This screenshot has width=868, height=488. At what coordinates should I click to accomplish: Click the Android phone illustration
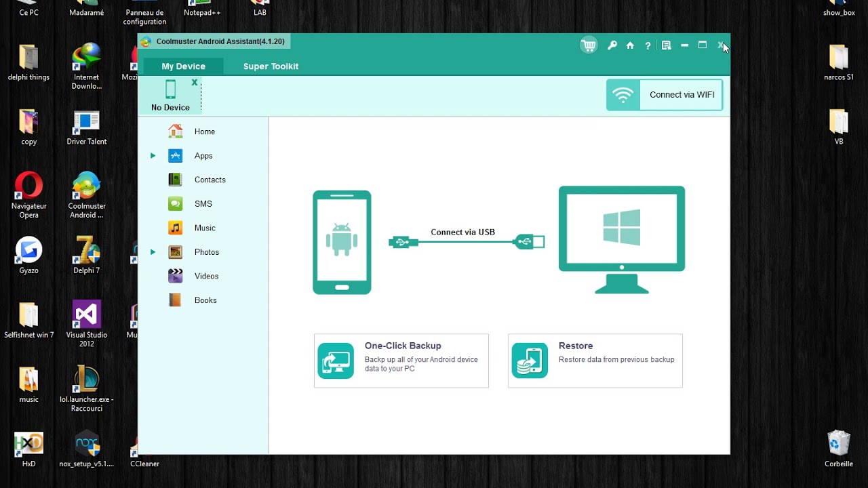[x=342, y=243]
